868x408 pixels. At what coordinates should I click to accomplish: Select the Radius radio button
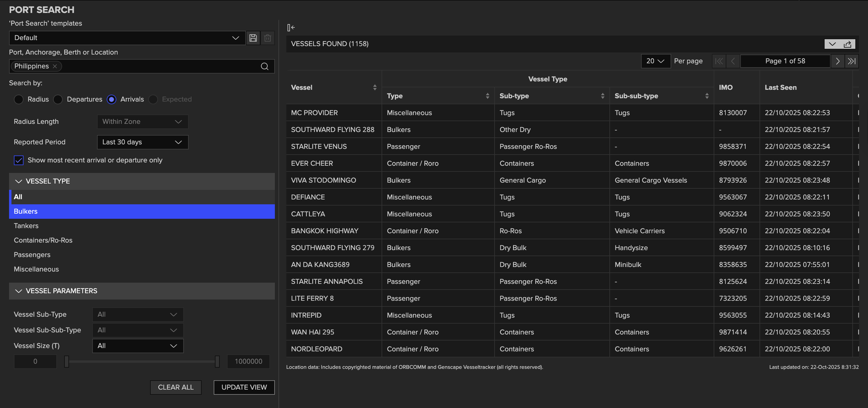click(x=19, y=99)
